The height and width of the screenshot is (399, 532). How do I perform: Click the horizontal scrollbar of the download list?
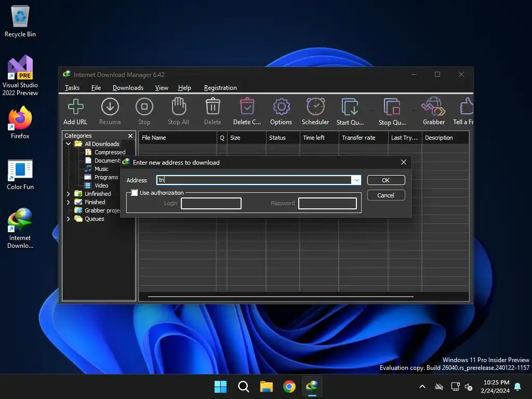(281, 297)
